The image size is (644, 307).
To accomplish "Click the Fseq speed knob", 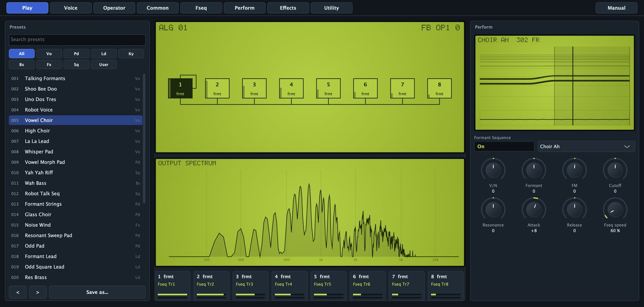I will (615, 209).
